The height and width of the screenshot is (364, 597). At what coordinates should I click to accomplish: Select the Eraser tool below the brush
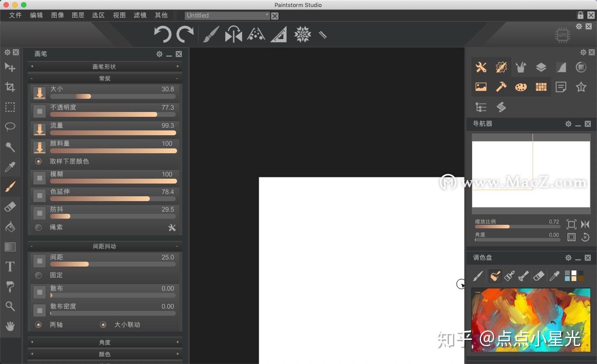pyautogui.click(x=10, y=206)
